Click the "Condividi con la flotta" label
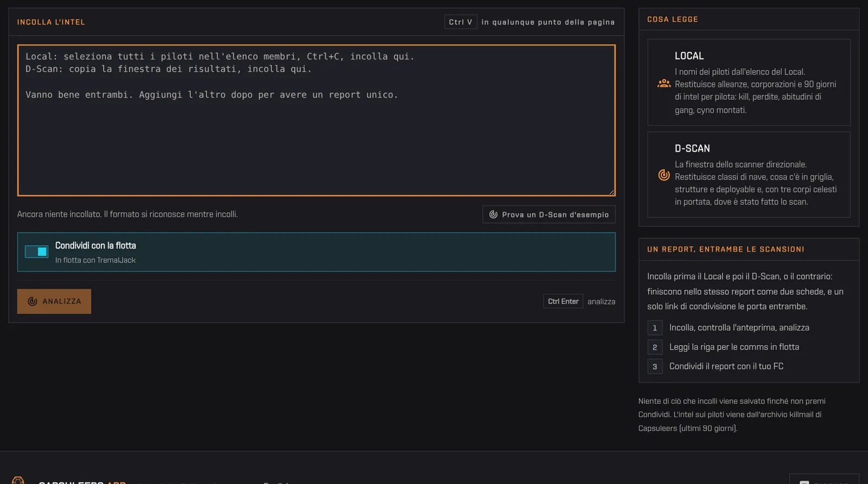868x484 pixels. coord(95,245)
